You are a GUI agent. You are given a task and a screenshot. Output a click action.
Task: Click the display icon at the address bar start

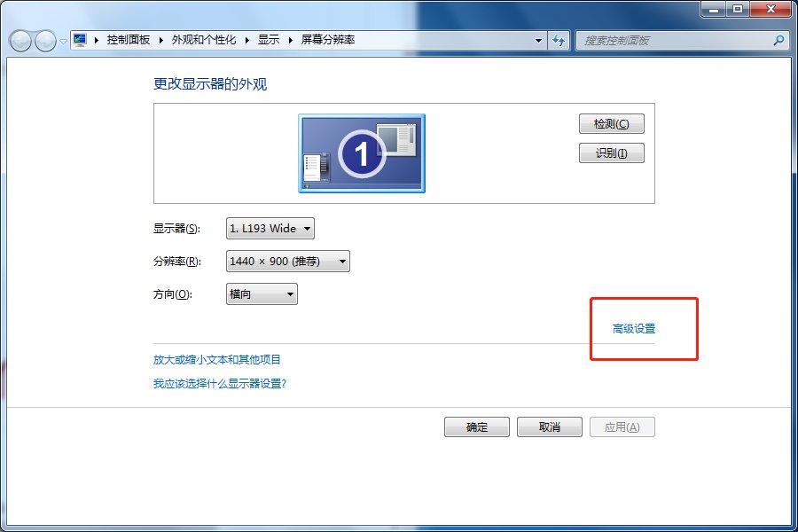[78, 40]
